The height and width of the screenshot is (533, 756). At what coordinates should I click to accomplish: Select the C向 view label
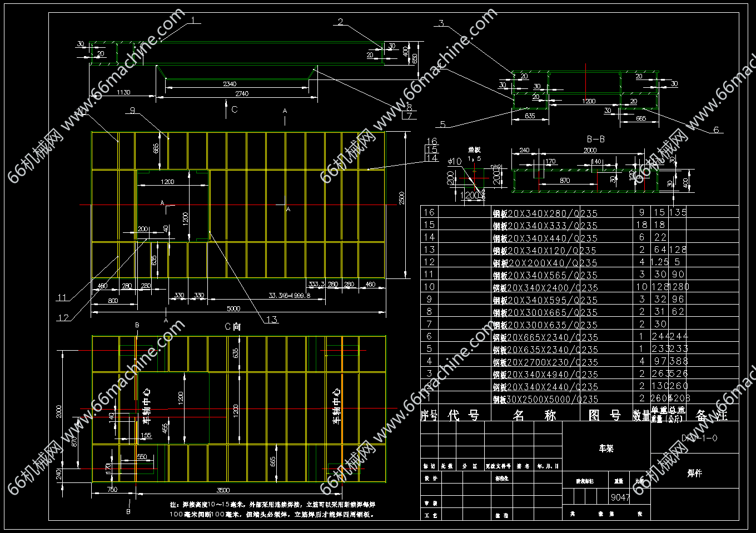coord(232,327)
